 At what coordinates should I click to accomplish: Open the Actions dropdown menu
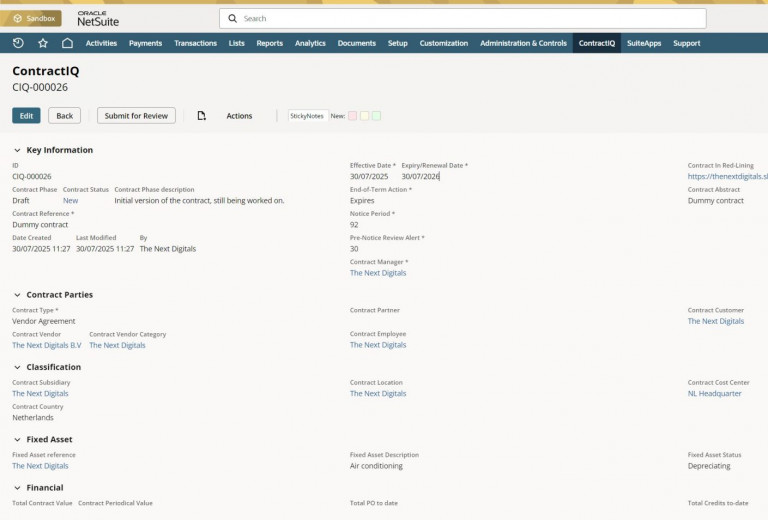[x=239, y=116]
